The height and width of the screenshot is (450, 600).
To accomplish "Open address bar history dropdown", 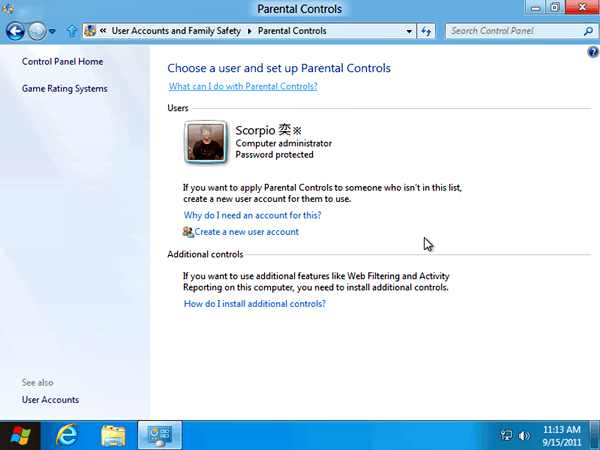I will click(409, 31).
